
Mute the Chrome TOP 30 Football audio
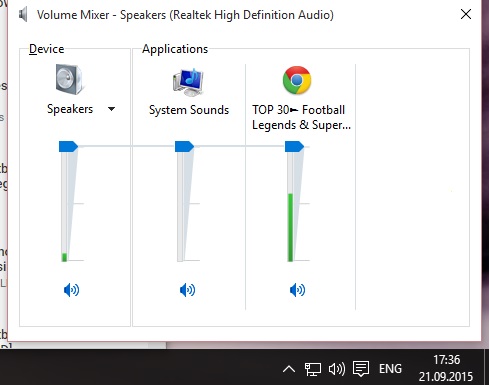click(x=297, y=290)
